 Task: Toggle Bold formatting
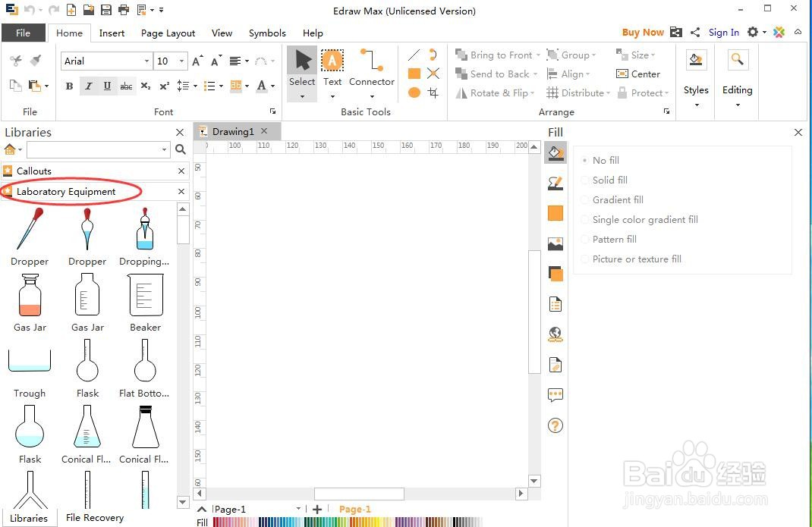[69, 86]
